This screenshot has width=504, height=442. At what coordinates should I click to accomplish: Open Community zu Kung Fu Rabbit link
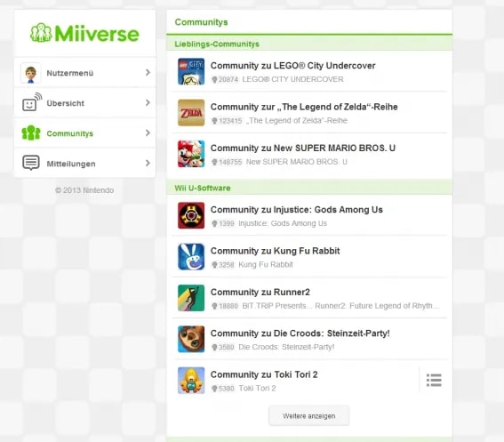click(275, 251)
